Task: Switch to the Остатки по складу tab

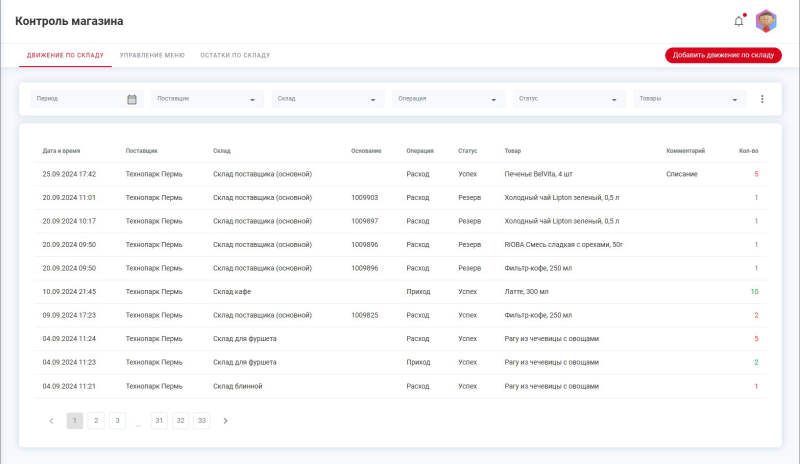Action: coord(235,55)
